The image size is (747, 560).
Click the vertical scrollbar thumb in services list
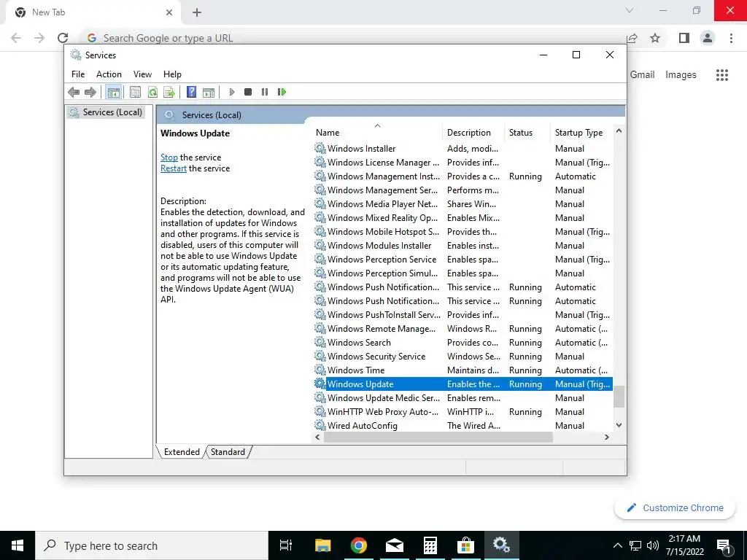click(x=619, y=397)
